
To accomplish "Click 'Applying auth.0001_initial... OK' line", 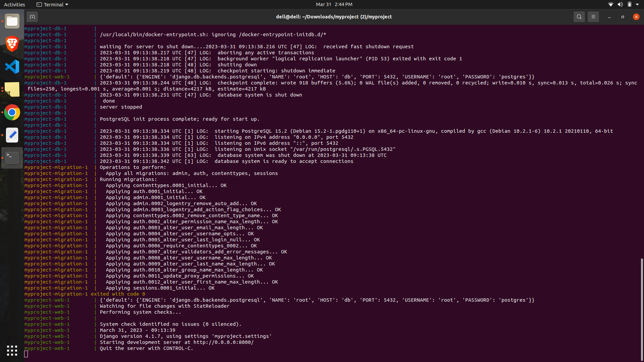I will [x=154, y=191].
